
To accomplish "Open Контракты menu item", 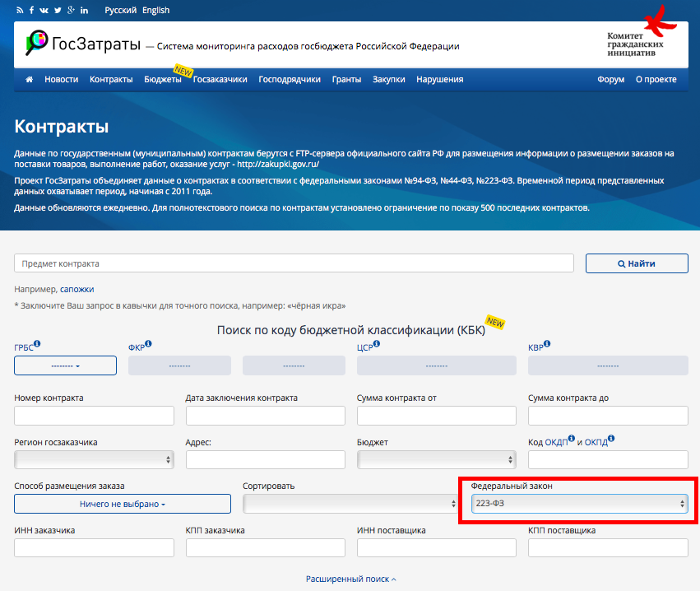I will [111, 79].
